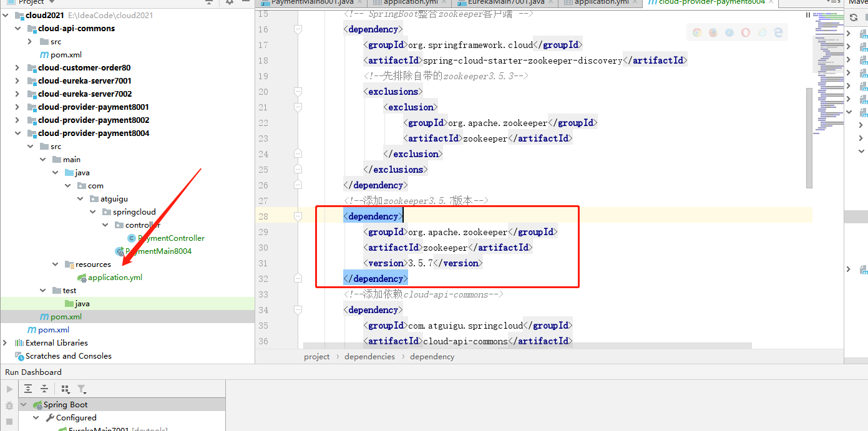Toggle fold marker at line 32 closing tag

[x=298, y=279]
